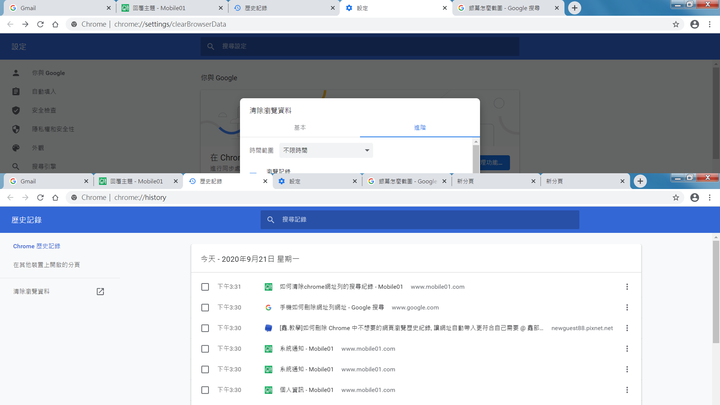Click 清除瀏覽資料 in the history sidebar
This screenshot has height=405, width=720.
31,292
